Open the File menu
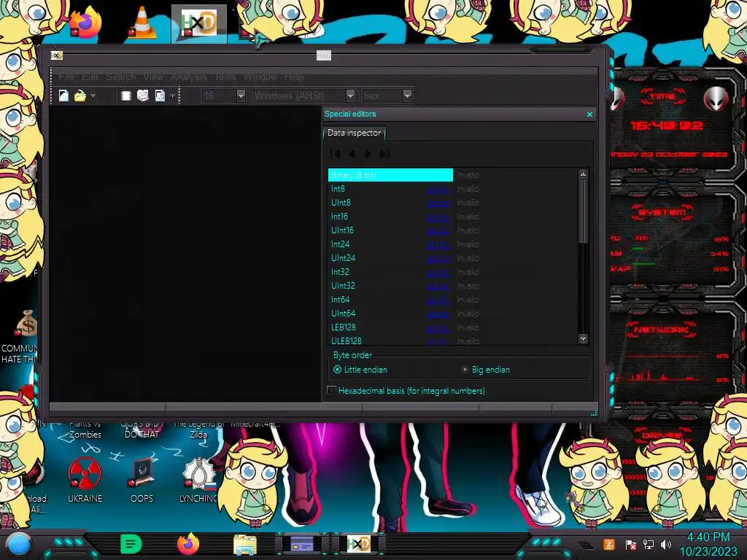Screen dimensions: 747x560 [66, 77]
